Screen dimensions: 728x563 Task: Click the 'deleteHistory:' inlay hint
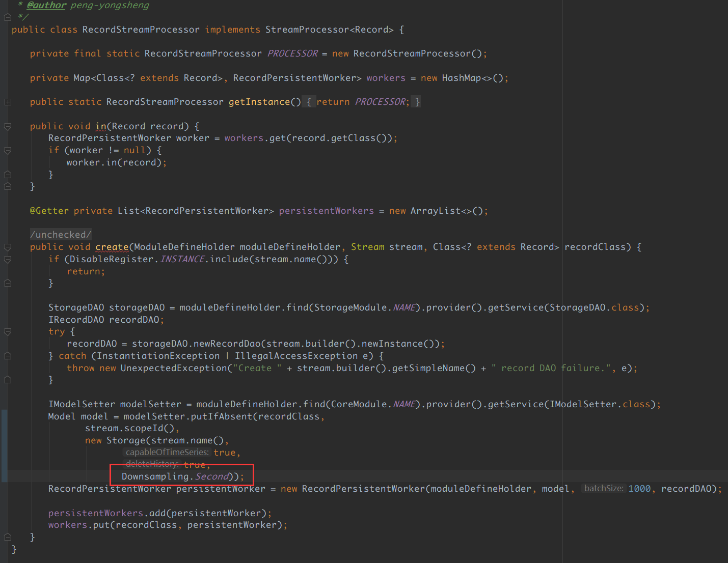click(x=152, y=464)
